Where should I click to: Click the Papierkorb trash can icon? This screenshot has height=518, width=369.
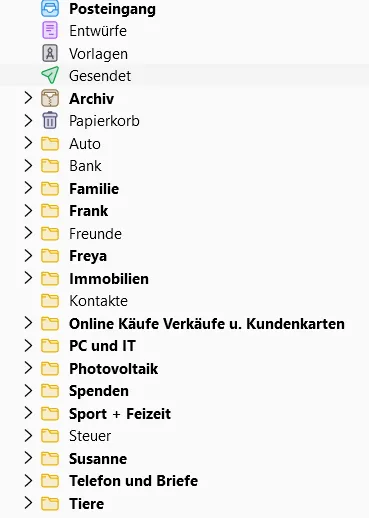(50, 120)
